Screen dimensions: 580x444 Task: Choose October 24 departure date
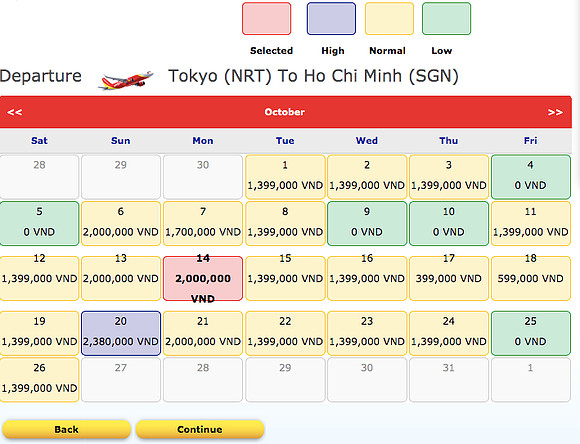(449, 333)
